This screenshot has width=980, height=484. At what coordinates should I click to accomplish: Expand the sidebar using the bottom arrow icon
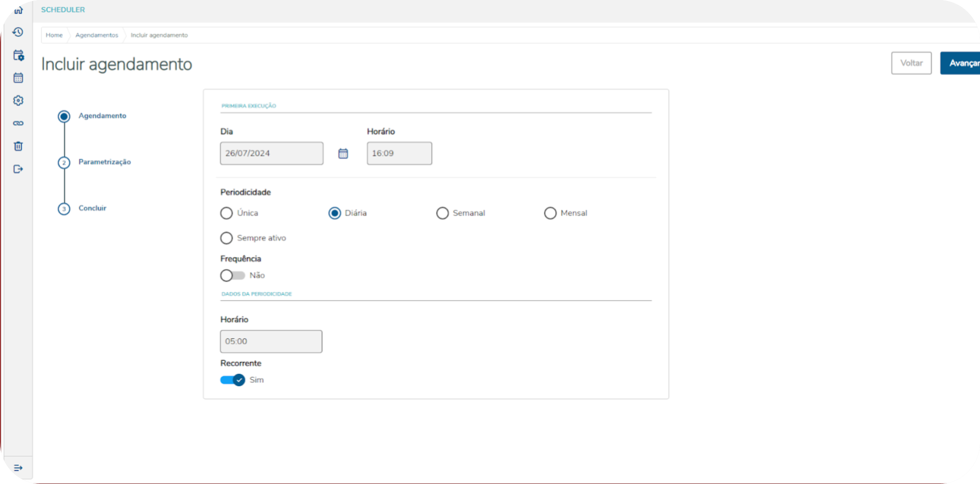(18, 468)
